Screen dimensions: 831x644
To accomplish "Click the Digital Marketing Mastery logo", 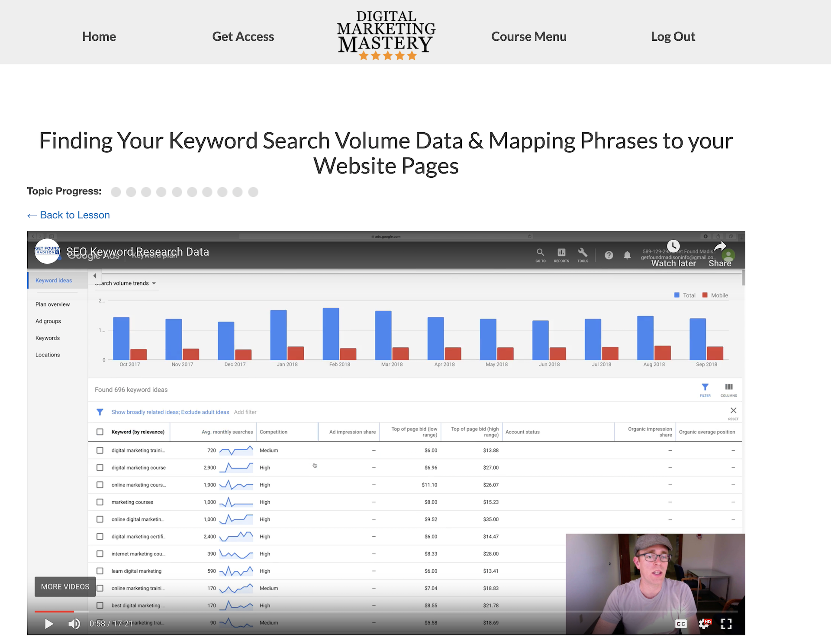I will [x=387, y=35].
